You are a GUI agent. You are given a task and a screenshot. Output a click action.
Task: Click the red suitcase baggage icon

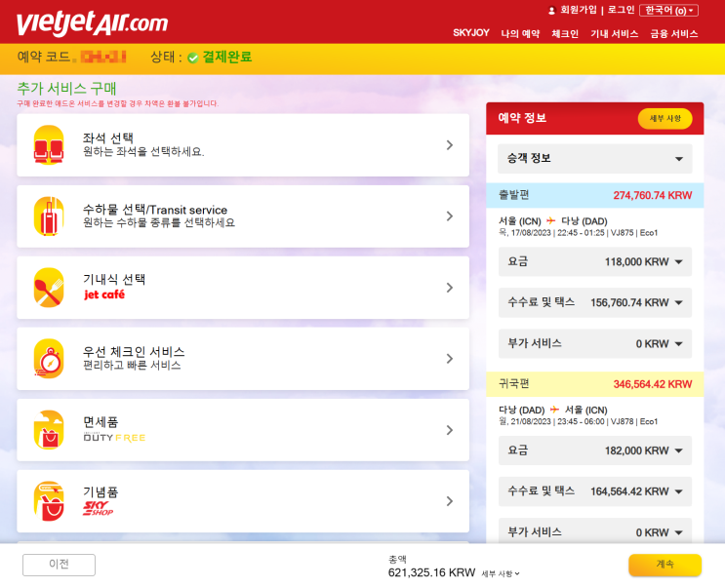49,216
